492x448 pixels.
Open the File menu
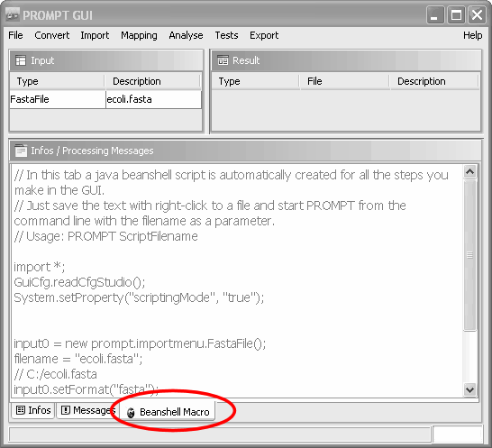15,35
